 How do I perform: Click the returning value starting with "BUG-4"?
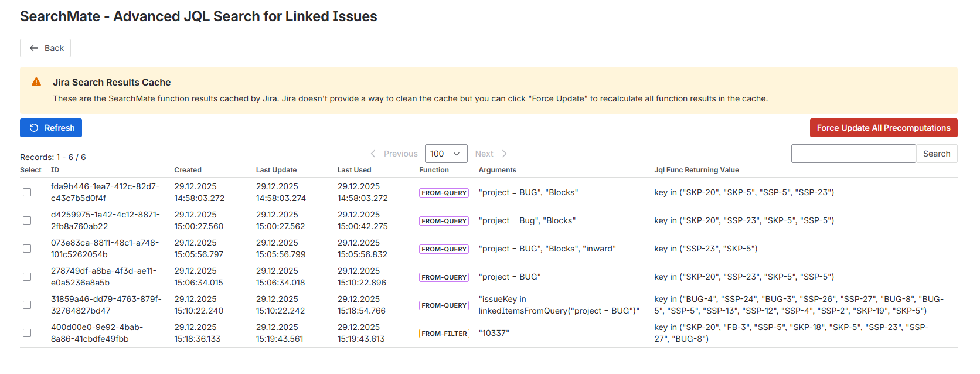[799, 305]
